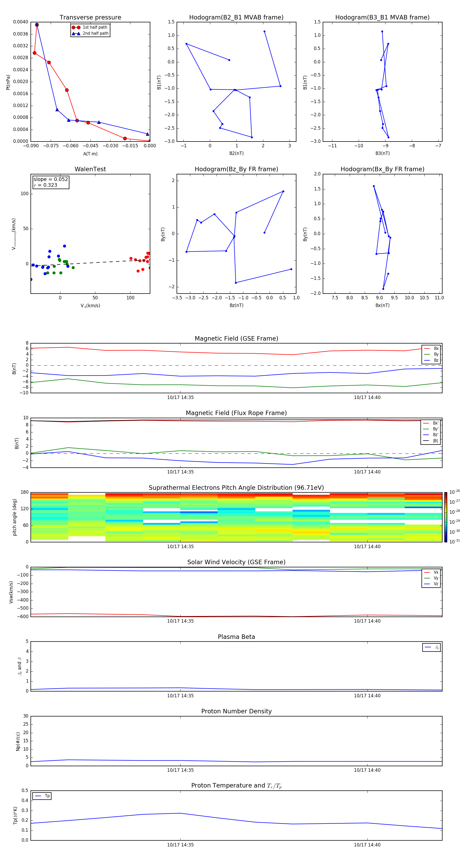This screenshot has height=868, width=473.
Task: Click the 'Bz(nT)' x-axis label
Action: [236, 305]
